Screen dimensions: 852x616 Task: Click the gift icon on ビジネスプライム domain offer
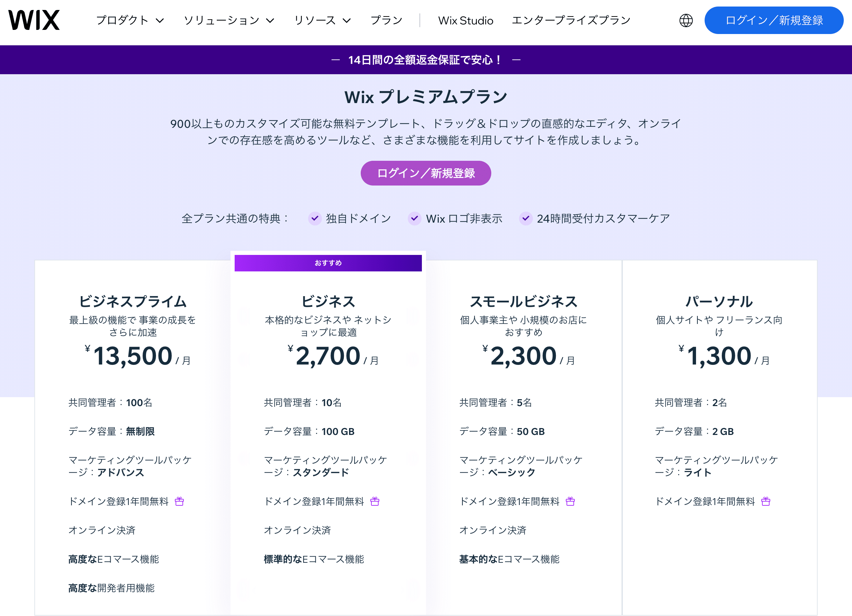[179, 501]
